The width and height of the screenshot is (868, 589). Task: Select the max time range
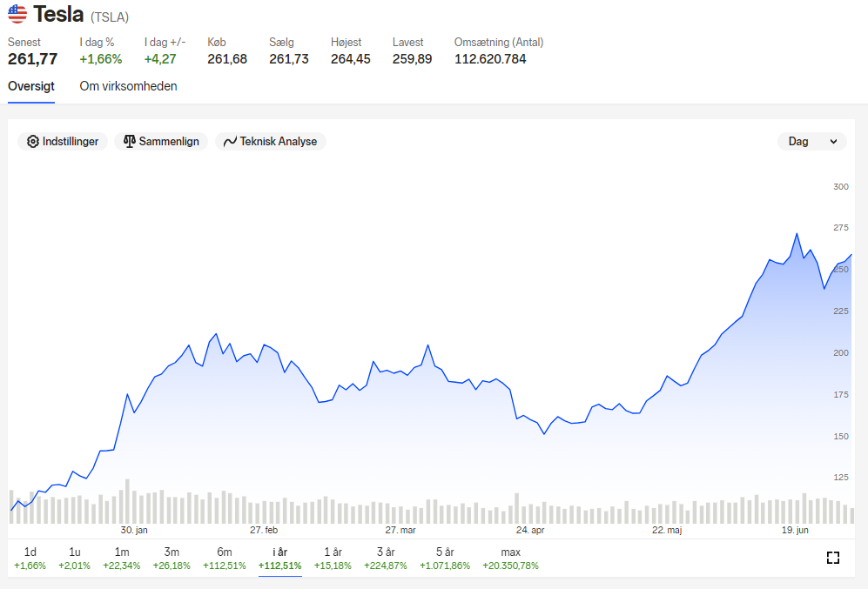coord(510,559)
